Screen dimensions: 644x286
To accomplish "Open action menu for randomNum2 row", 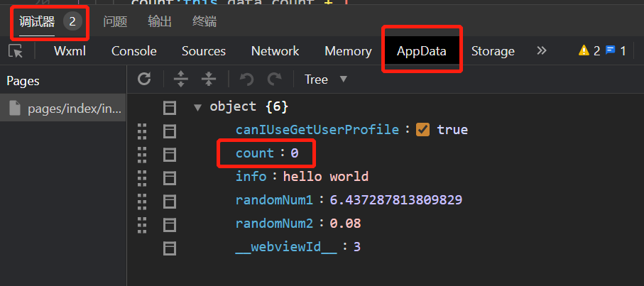I will point(169,225).
